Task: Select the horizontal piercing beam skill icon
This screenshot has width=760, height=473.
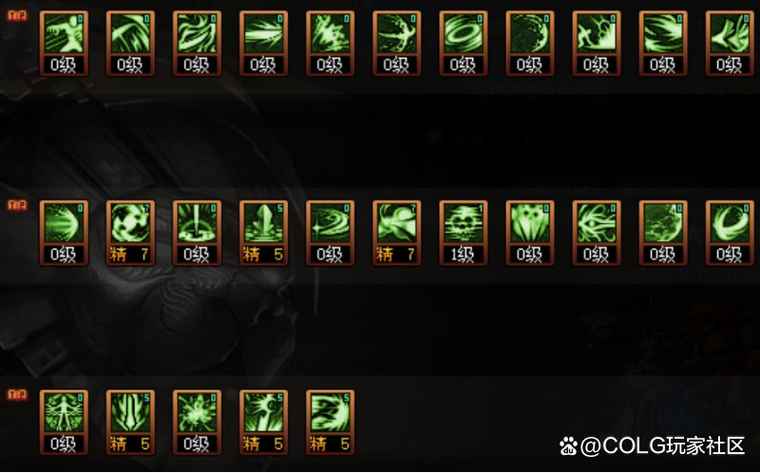Action: coord(264,43)
